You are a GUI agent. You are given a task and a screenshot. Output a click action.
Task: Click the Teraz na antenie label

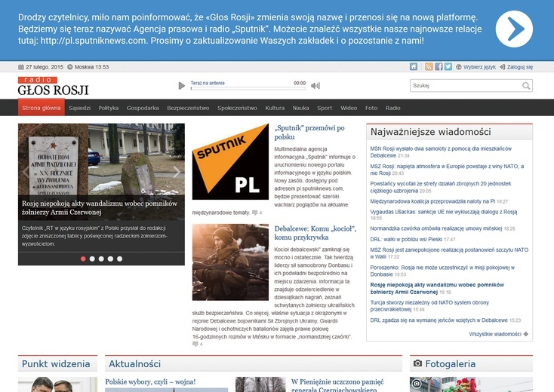[x=208, y=83]
